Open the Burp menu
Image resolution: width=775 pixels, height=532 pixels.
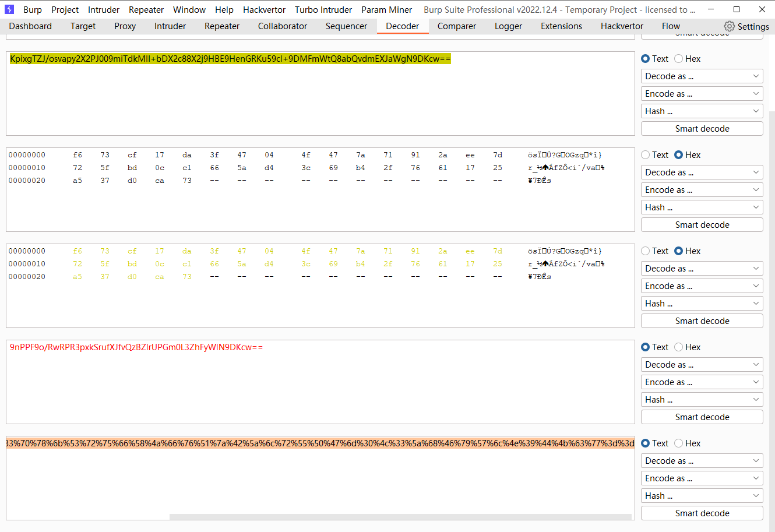(33, 9)
